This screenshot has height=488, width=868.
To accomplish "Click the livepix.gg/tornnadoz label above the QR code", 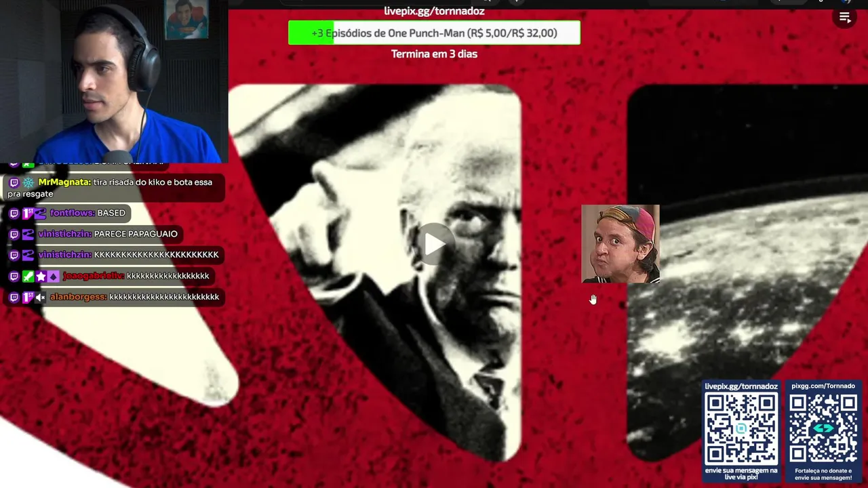I will pyautogui.click(x=741, y=386).
